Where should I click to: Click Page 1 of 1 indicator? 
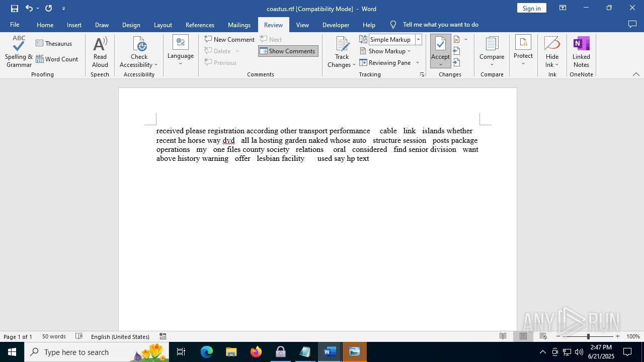(18, 336)
